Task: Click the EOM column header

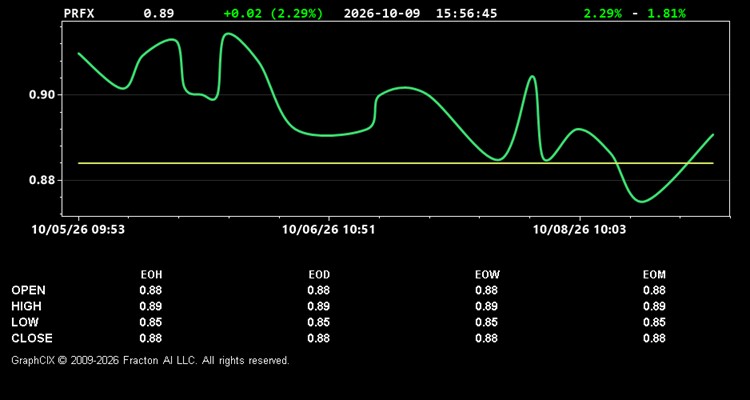Action: tap(654, 275)
